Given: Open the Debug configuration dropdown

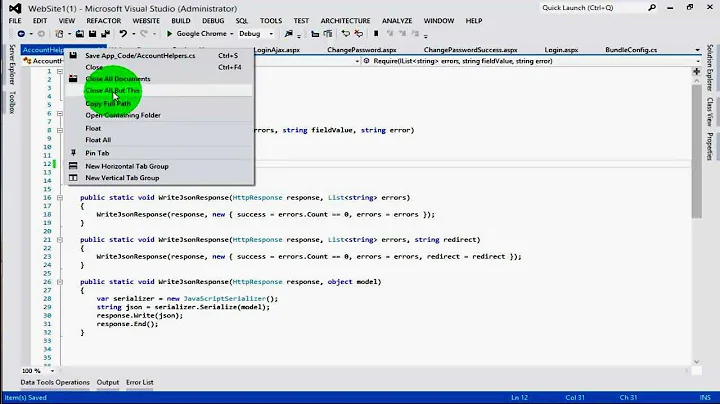Looking at the screenshot, I should pyautogui.click(x=271, y=34).
